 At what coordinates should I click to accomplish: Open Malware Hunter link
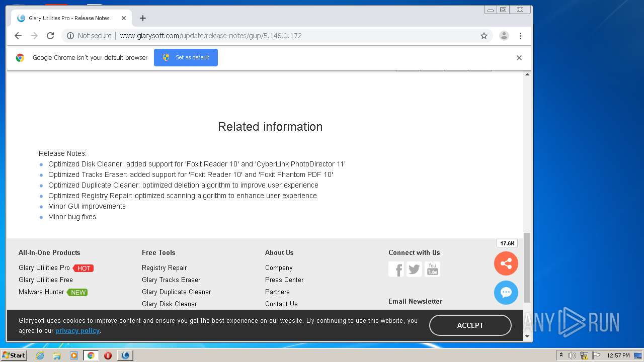coord(41,292)
